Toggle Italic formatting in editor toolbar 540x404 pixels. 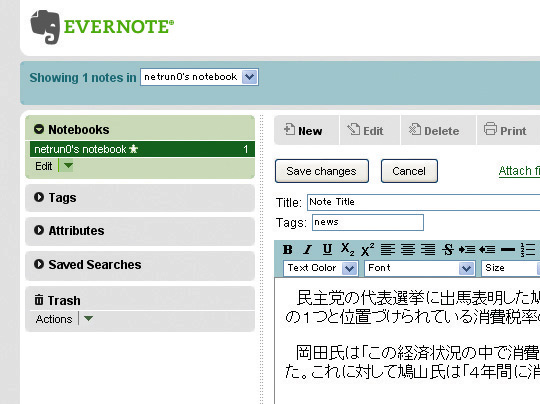(x=308, y=249)
